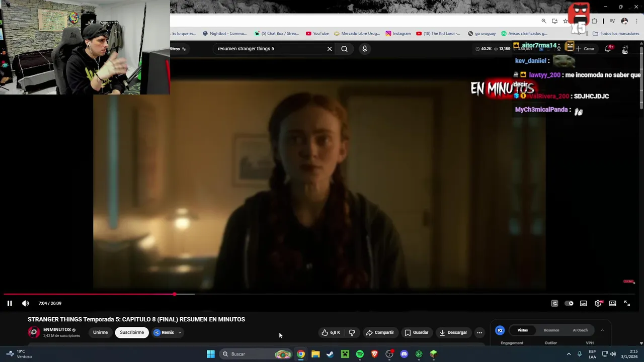
Task: Open the Filtros search filters button
Action: 178,49
